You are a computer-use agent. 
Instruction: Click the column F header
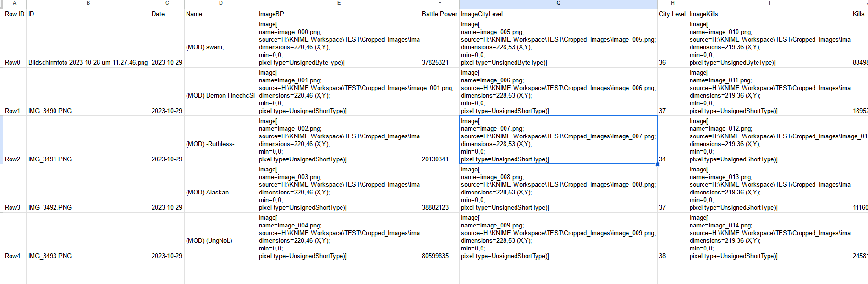click(439, 3)
